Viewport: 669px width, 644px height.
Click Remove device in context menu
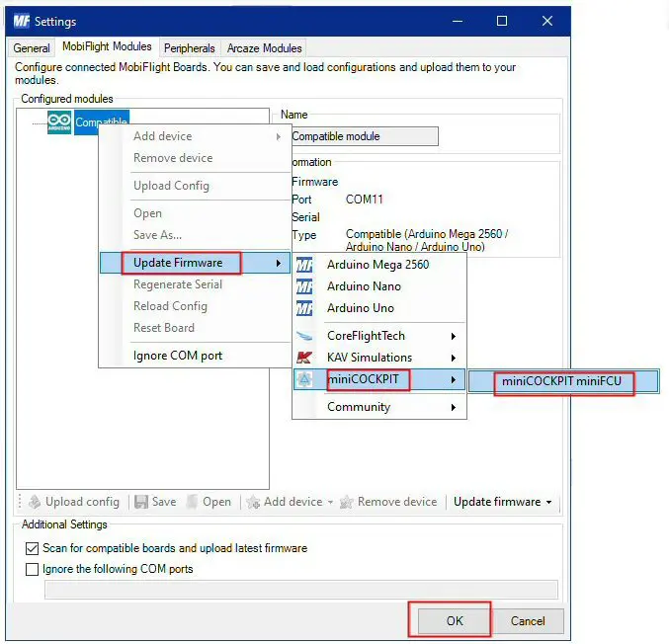[195, 158]
